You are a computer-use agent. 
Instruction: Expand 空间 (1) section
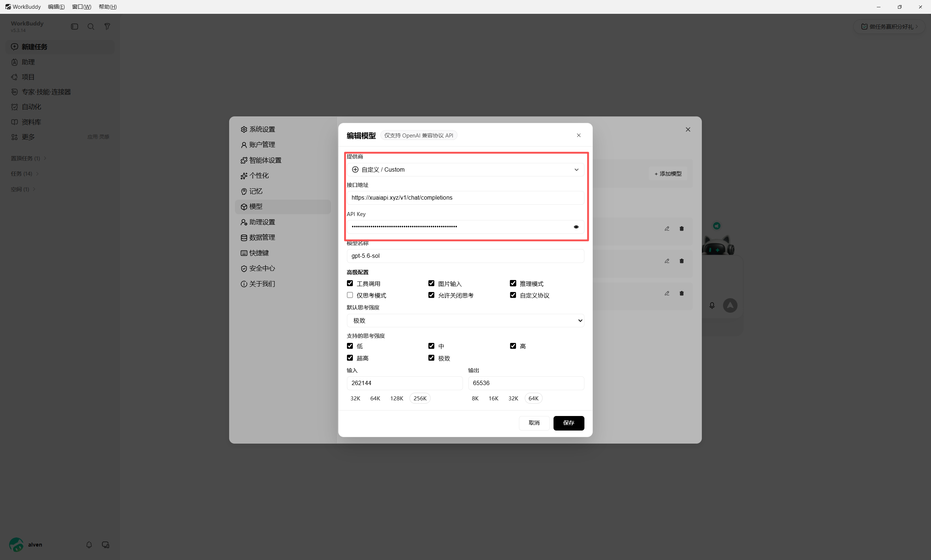tap(23, 189)
